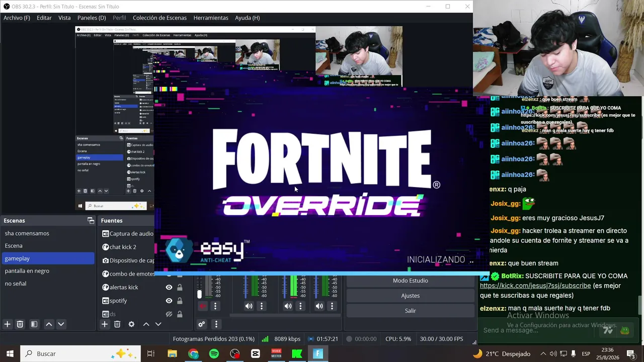Open the emote picker in Kick chat
The image size is (644, 362).
(625, 330)
